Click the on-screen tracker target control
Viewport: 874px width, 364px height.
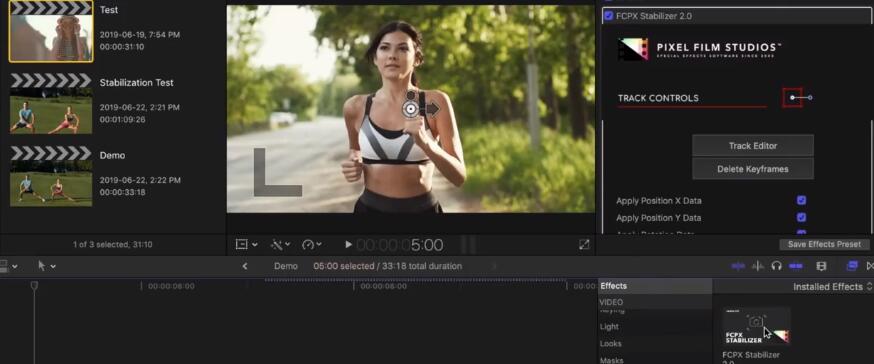coord(411,109)
